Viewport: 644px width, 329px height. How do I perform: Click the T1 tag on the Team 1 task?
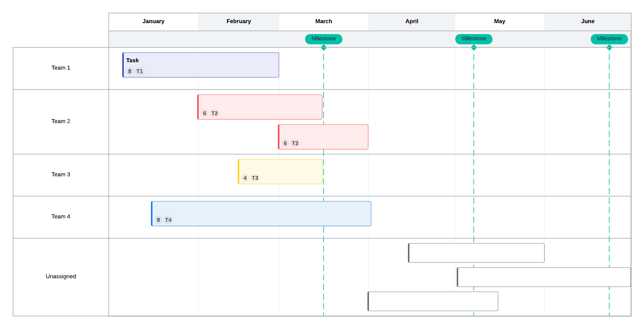click(140, 71)
